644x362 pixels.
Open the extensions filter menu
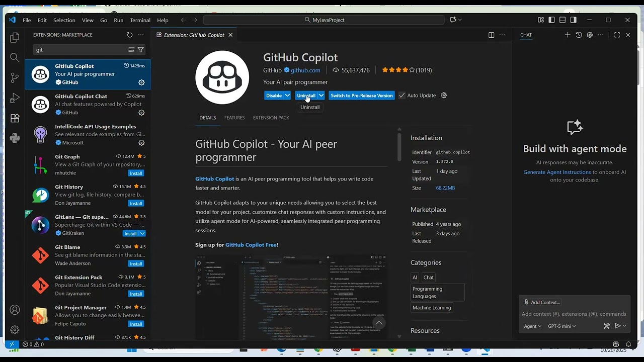(141, 50)
